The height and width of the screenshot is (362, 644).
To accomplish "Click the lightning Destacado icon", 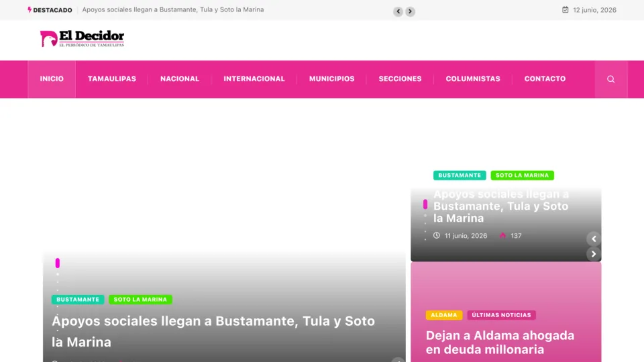I will click(x=29, y=10).
